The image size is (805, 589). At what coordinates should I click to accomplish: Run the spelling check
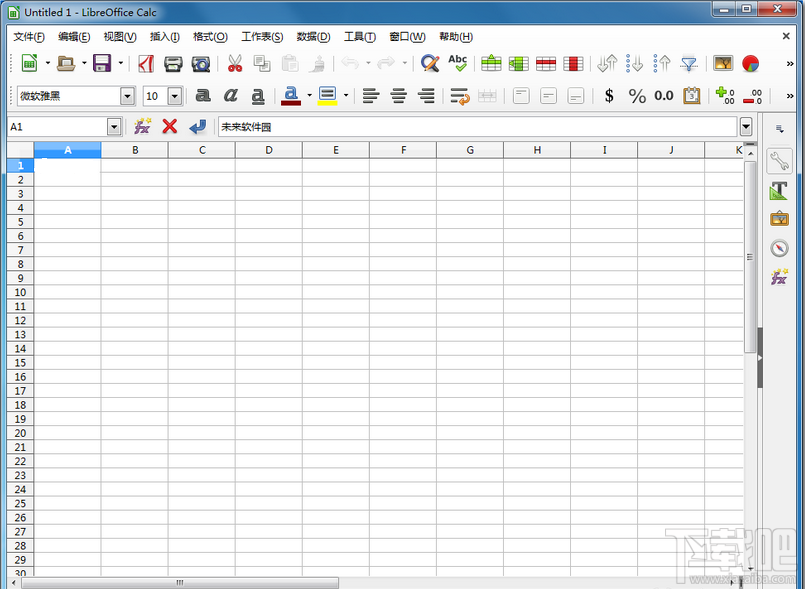[457, 62]
